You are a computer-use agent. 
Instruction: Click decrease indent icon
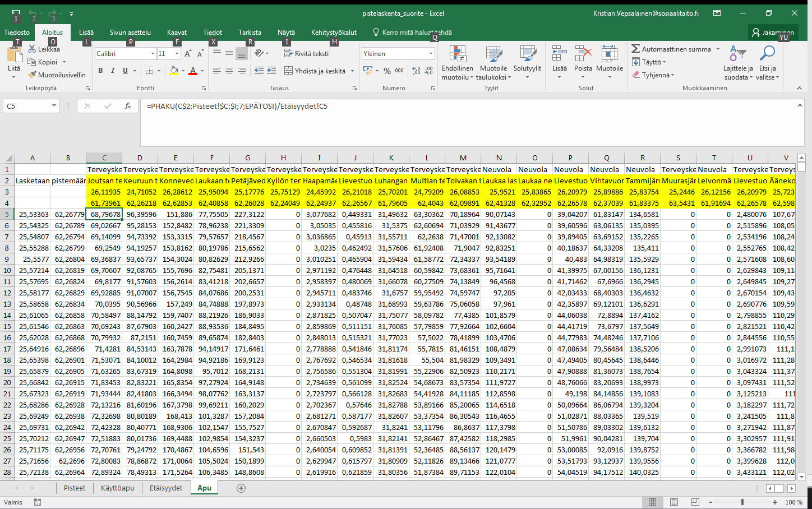pos(259,71)
